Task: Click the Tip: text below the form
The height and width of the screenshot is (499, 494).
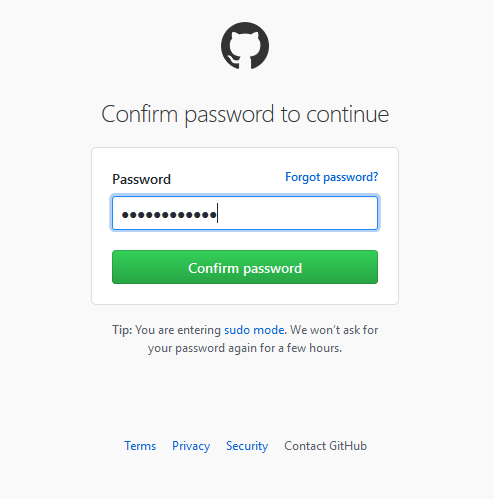Action: (x=122, y=330)
